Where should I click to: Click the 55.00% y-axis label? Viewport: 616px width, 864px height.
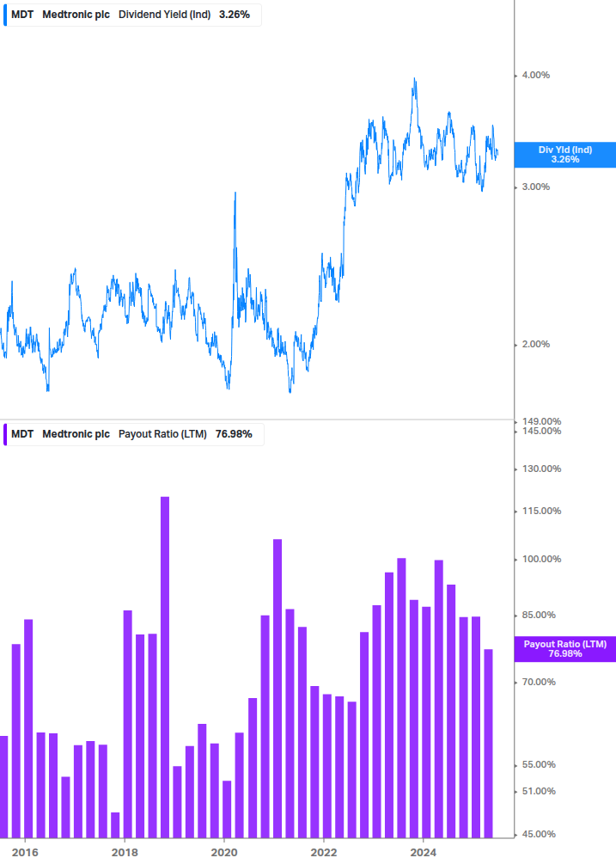coord(539,765)
